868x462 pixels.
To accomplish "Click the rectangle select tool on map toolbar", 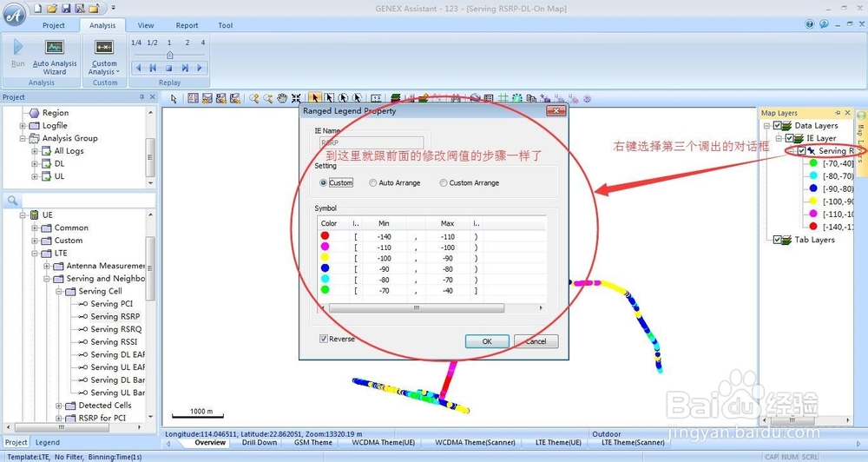I will point(329,98).
